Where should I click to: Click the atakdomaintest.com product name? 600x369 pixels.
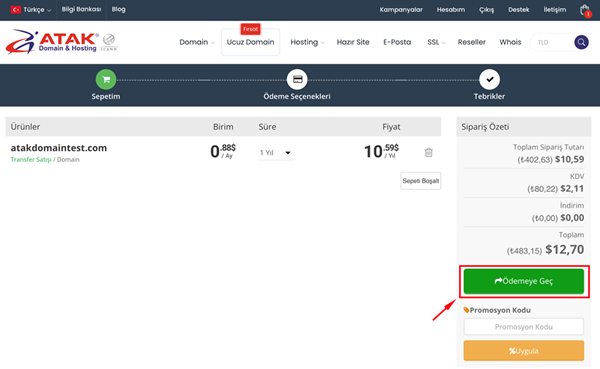coord(59,148)
